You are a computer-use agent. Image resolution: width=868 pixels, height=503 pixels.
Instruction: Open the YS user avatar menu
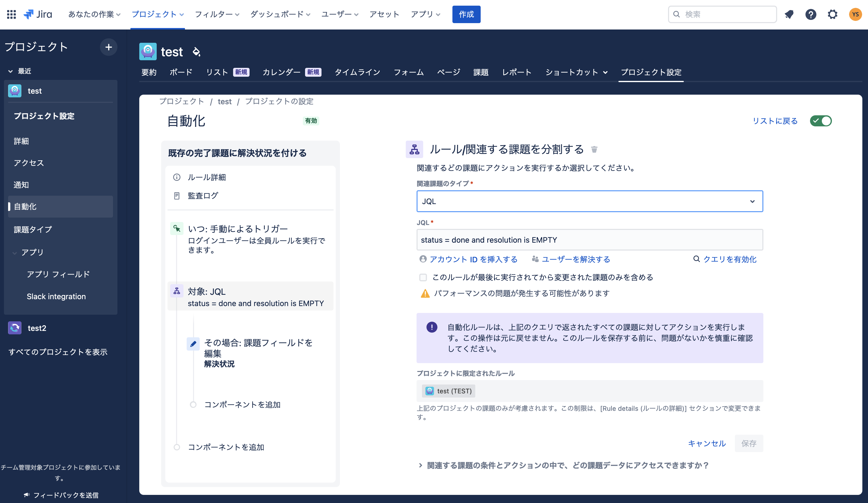coord(855,14)
